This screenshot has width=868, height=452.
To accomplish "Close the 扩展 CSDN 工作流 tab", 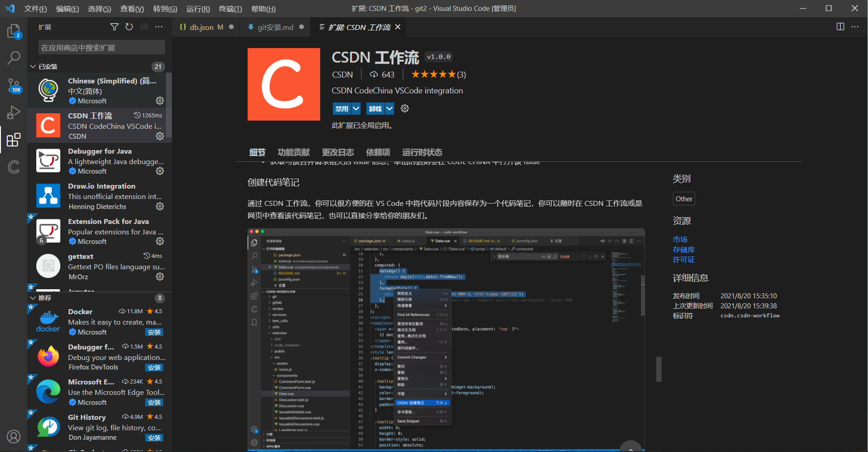I will point(398,27).
